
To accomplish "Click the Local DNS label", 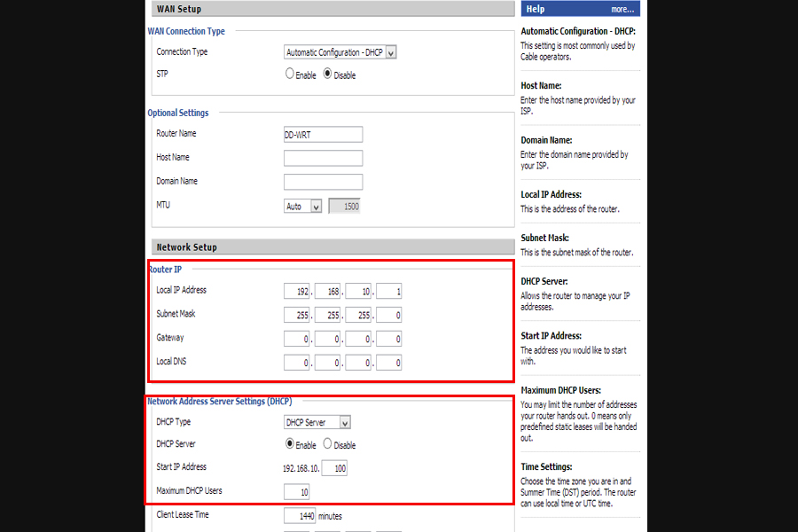I will pos(171,361).
